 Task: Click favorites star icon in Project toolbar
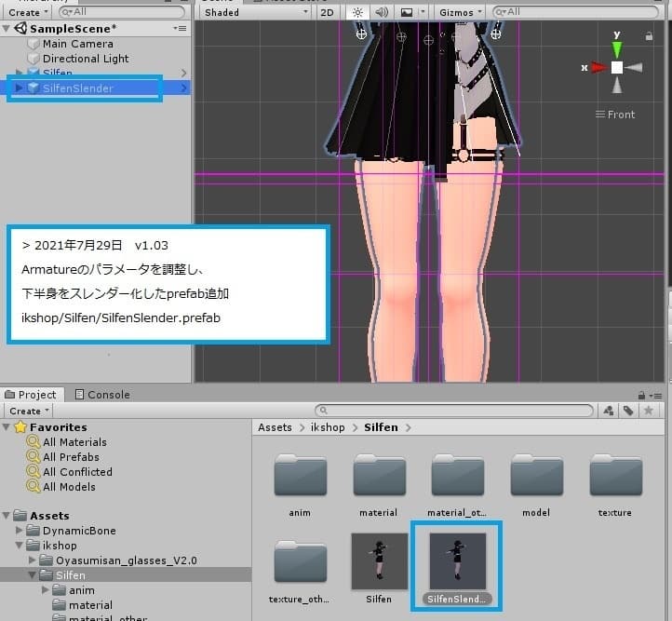click(x=648, y=411)
